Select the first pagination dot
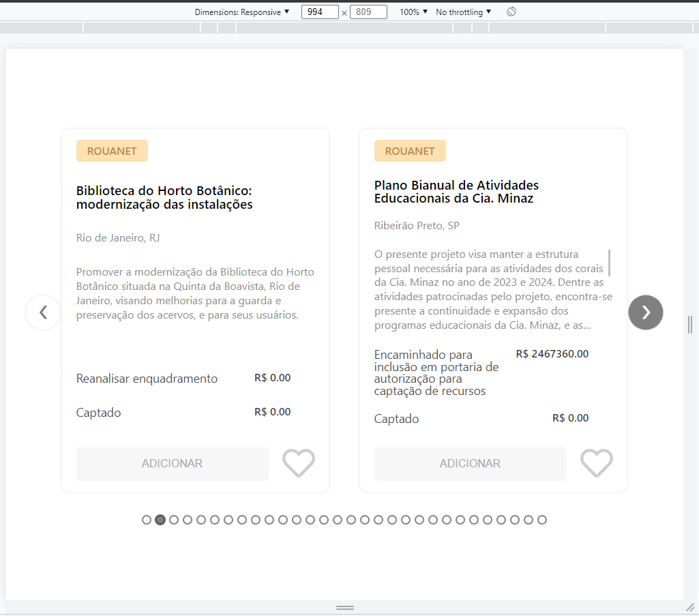 coord(147,519)
